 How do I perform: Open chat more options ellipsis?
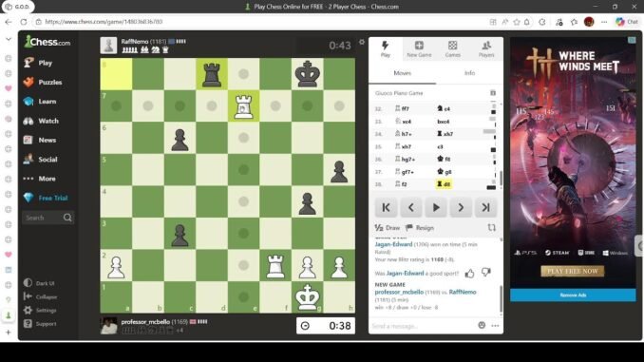pyautogui.click(x=495, y=326)
